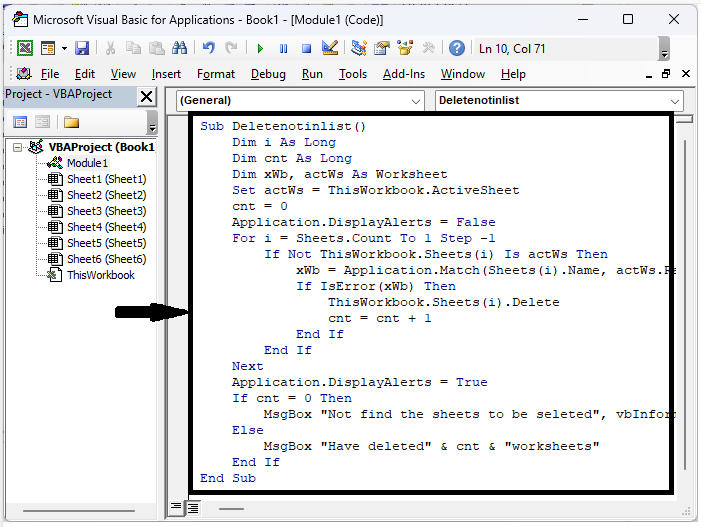Click the Break pause button
Viewport: 701px width, 527px height.
[283, 48]
